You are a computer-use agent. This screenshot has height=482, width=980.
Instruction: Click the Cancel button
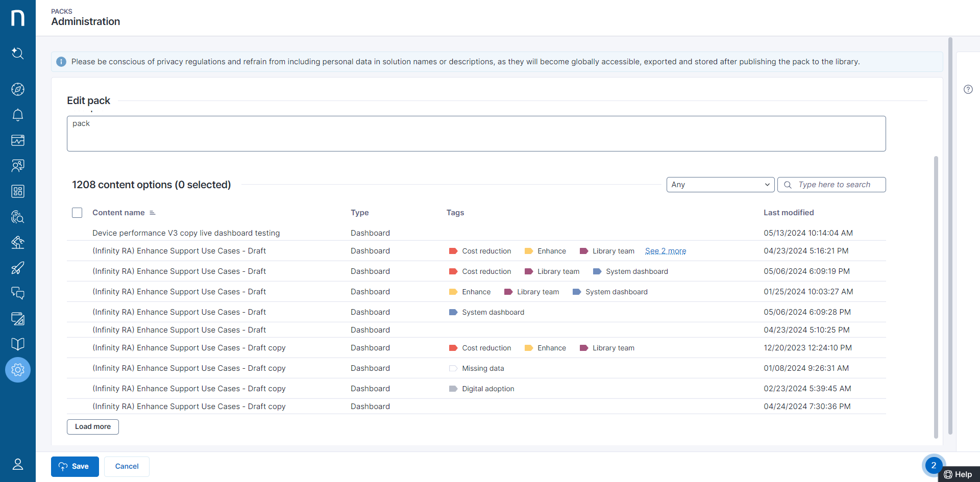127,466
